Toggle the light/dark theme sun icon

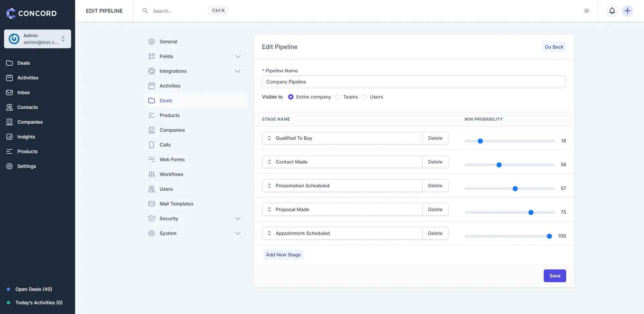coord(587,11)
